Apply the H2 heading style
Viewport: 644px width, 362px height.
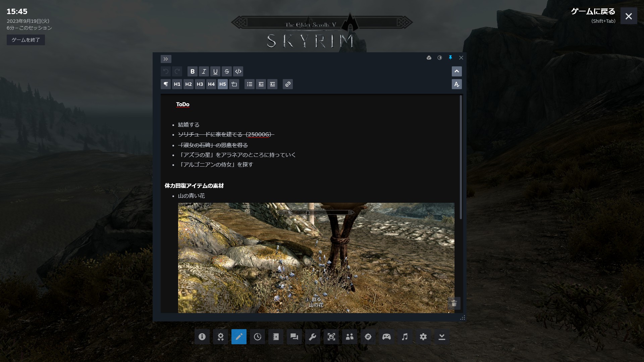coord(189,84)
